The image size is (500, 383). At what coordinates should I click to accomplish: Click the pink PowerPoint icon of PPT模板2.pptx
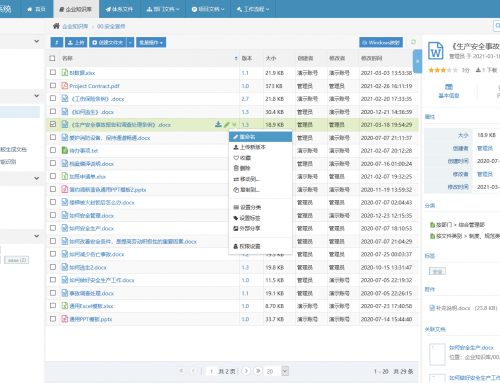click(65, 189)
